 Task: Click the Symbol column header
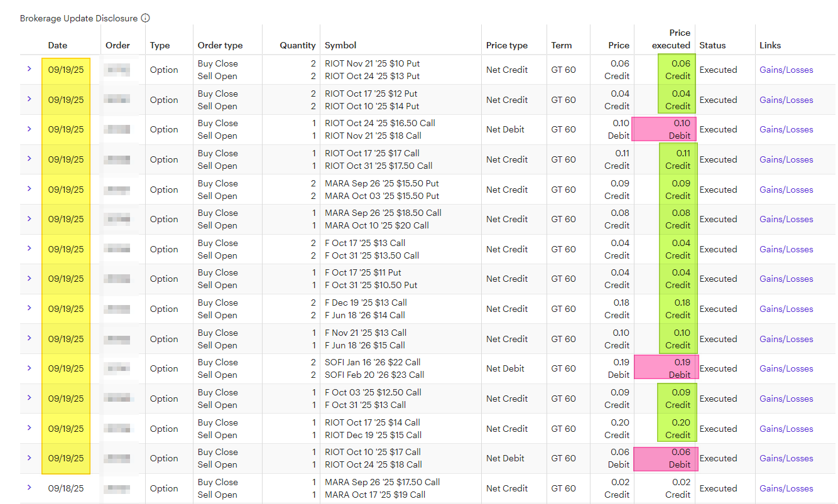point(340,45)
